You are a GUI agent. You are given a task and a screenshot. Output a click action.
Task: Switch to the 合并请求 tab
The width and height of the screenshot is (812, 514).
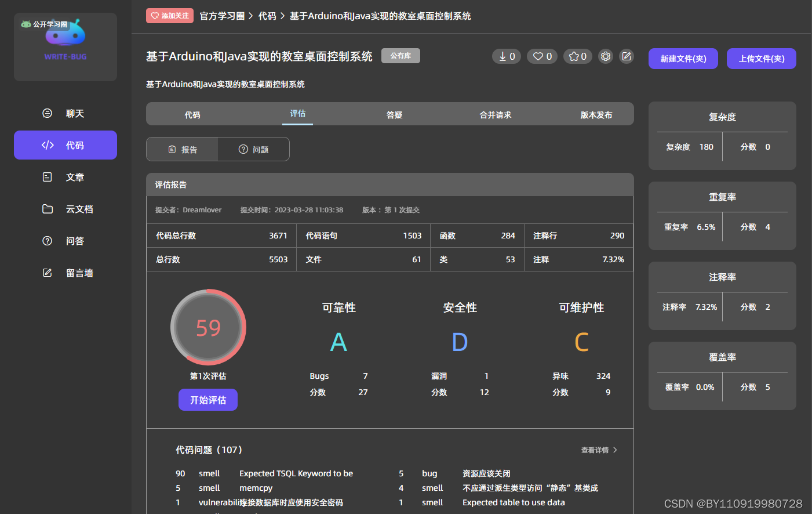[x=496, y=115]
